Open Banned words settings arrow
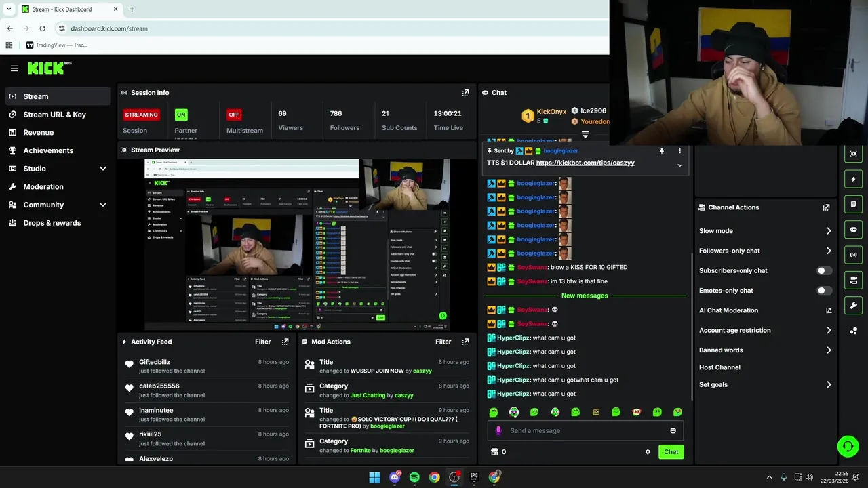Viewport: 868px width, 488px height. pos(829,350)
